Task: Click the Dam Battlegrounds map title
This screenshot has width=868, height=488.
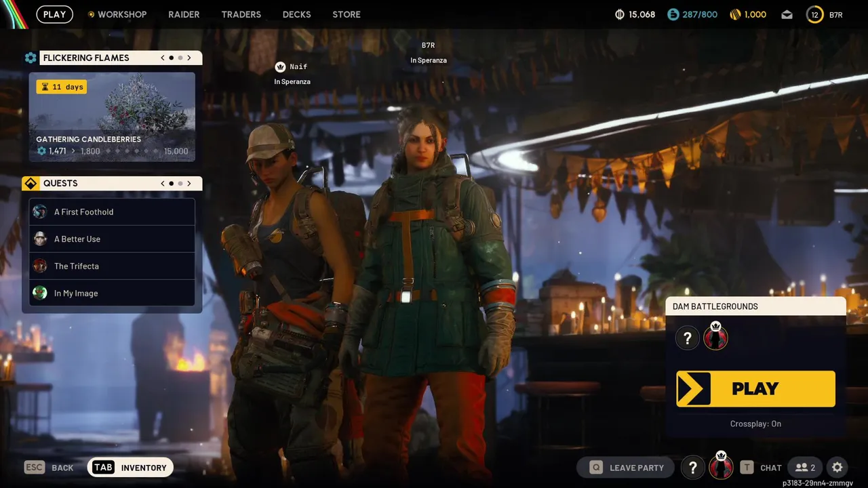Action: [x=715, y=306]
